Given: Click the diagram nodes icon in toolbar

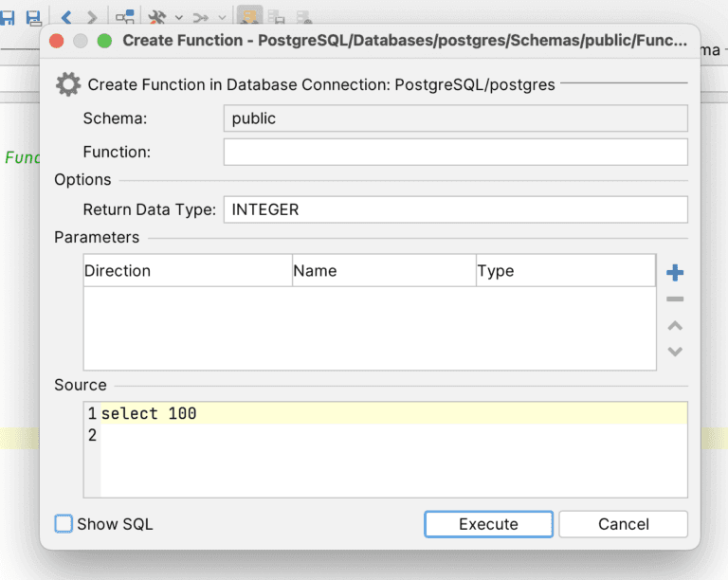Looking at the screenshot, I should [x=125, y=17].
